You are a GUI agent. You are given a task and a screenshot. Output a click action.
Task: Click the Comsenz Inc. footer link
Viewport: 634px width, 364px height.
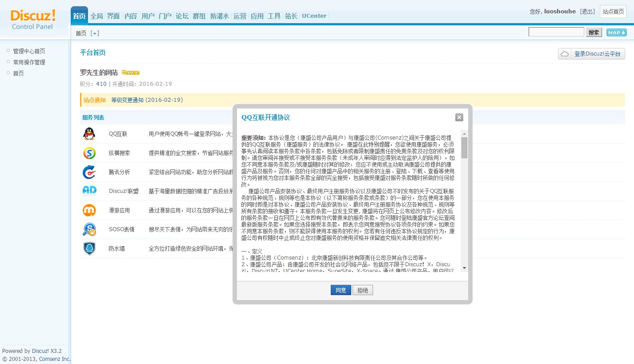coord(55,359)
